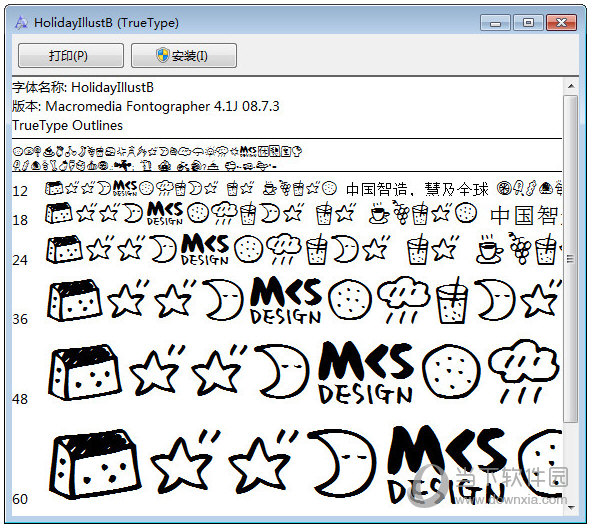Click the 打印(P) print button
Screen dimensions: 592x529
(71, 56)
